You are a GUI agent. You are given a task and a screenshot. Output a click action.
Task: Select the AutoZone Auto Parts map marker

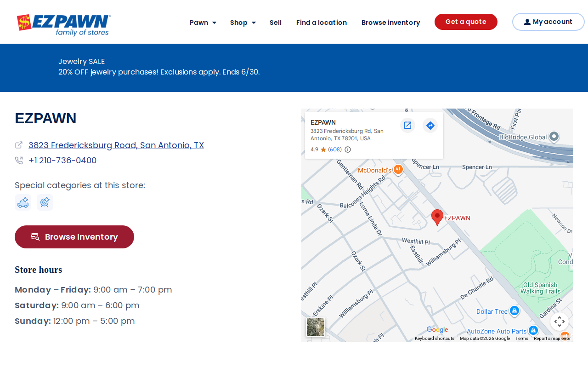coord(533,330)
